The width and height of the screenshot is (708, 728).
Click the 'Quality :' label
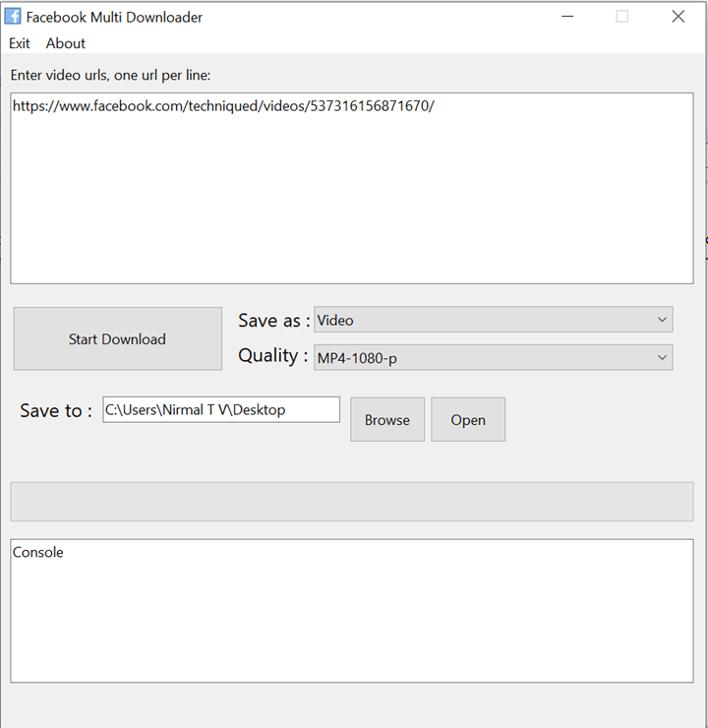[273, 356]
